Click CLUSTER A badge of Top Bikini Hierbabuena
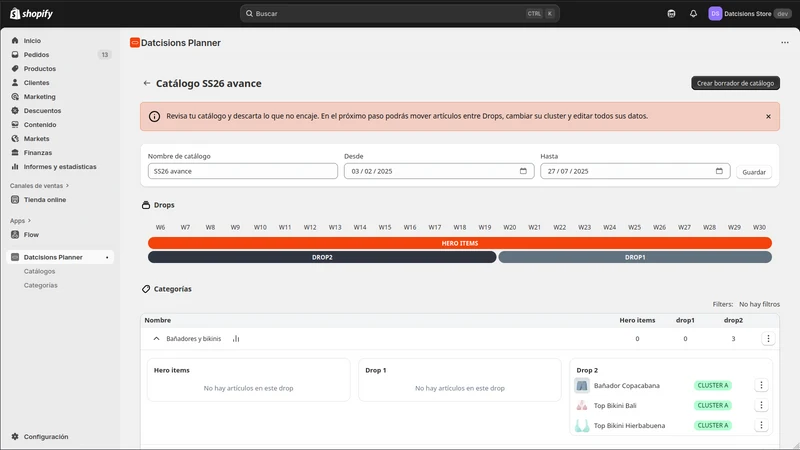 [x=713, y=425]
